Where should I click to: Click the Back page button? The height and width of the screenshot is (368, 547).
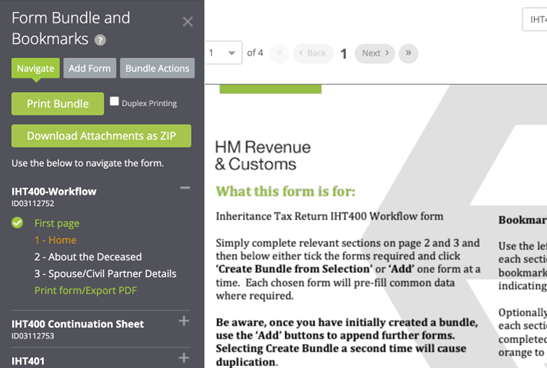[313, 53]
